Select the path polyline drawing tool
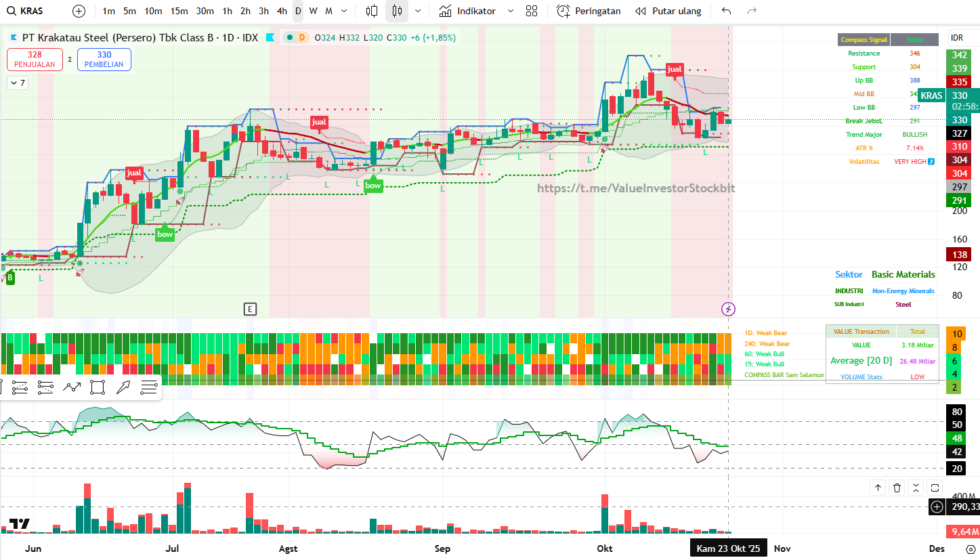Viewport: 980px width, 560px height. tap(72, 387)
